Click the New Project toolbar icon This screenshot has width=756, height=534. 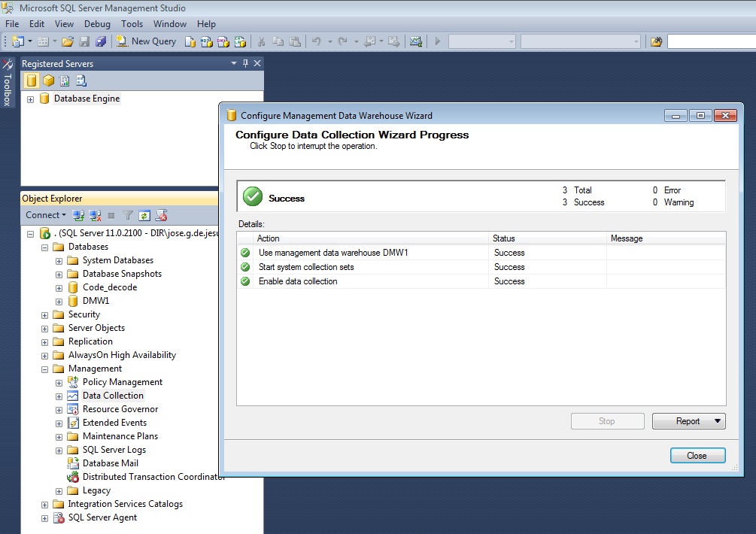[18, 41]
